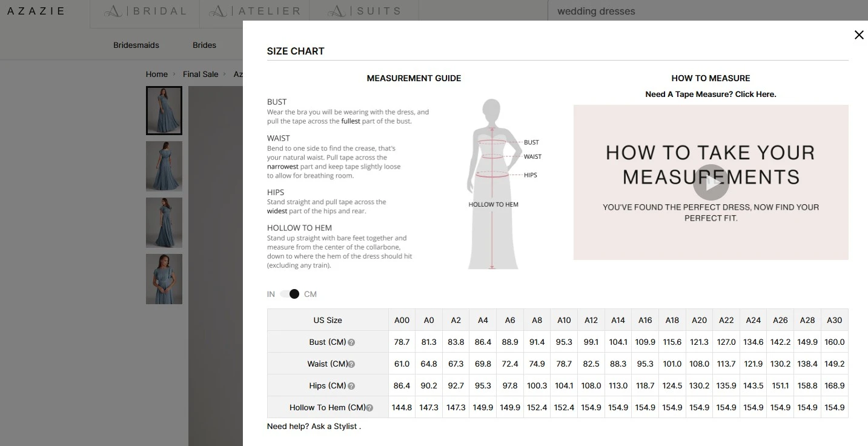
Task: Switch the IN/CM unit toggle
Action: [x=290, y=294]
